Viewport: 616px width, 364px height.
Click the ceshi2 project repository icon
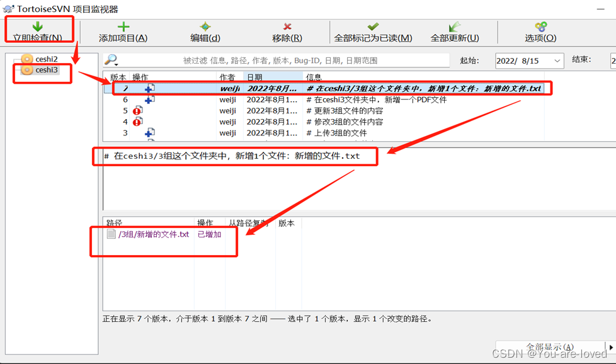pyautogui.click(x=27, y=59)
